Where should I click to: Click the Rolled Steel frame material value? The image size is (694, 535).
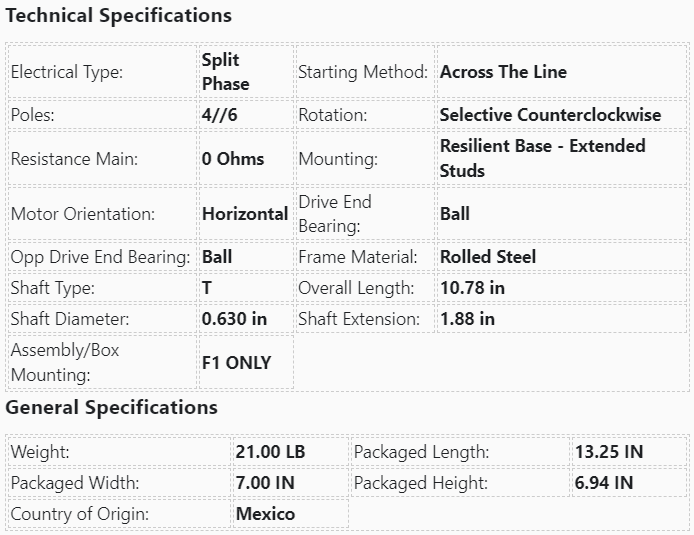click(x=488, y=257)
